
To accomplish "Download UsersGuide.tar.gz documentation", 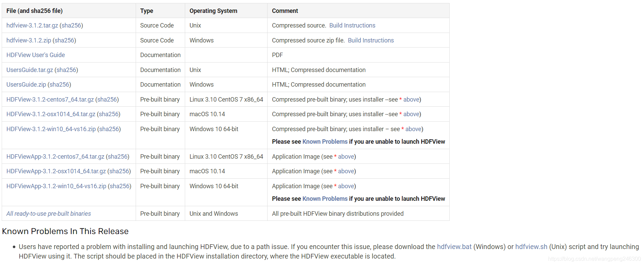I will (30, 70).
